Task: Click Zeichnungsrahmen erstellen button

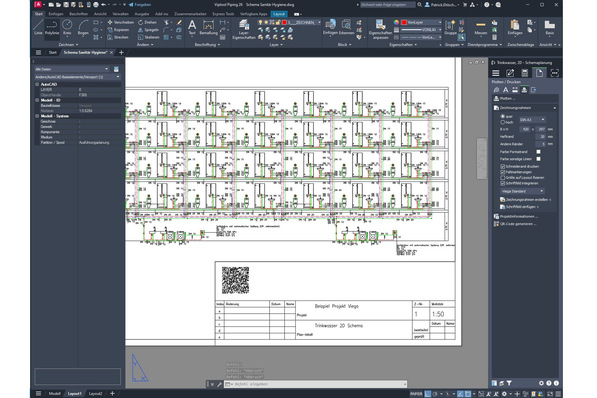Action: [525, 200]
